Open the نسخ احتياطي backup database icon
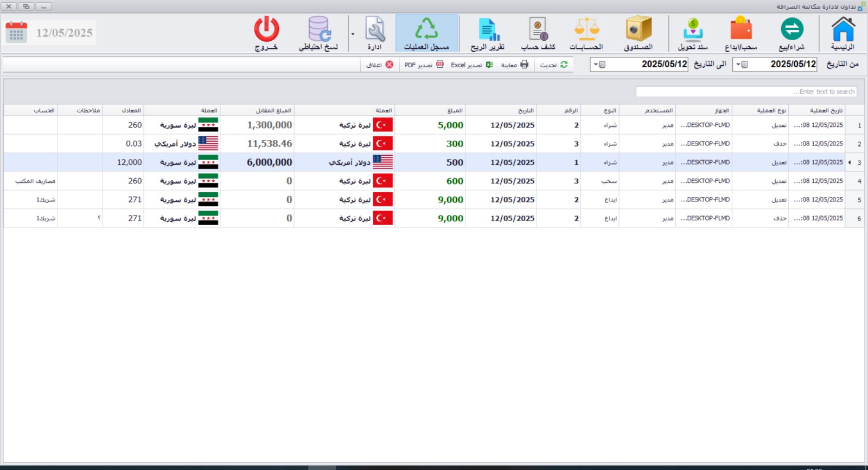Screen dimensions: 868x470 coord(318,33)
